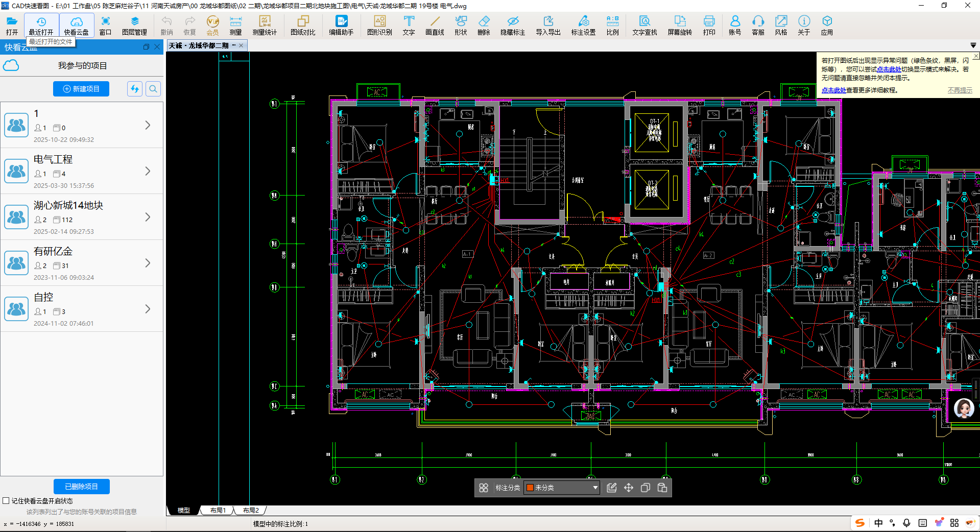Click the 新建项目 button
Image resolution: width=980 pixels, height=532 pixels.
pyautogui.click(x=81, y=89)
